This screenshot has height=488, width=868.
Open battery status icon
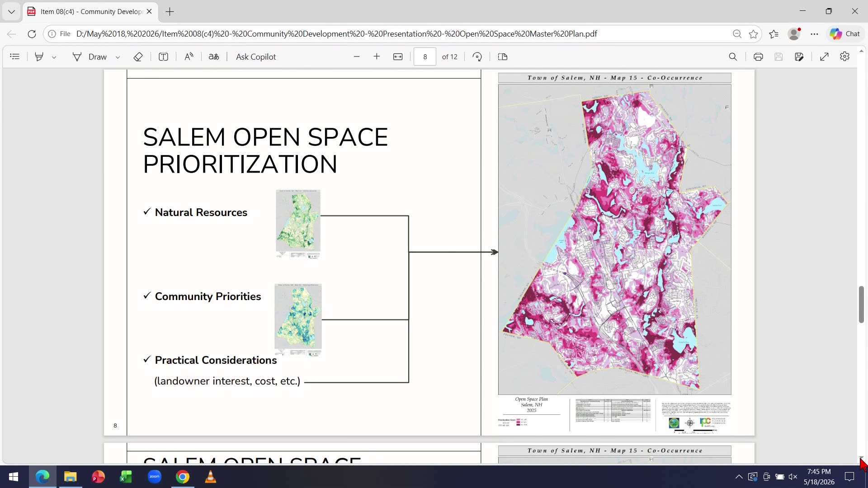pyautogui.click(x=780, y=477)
